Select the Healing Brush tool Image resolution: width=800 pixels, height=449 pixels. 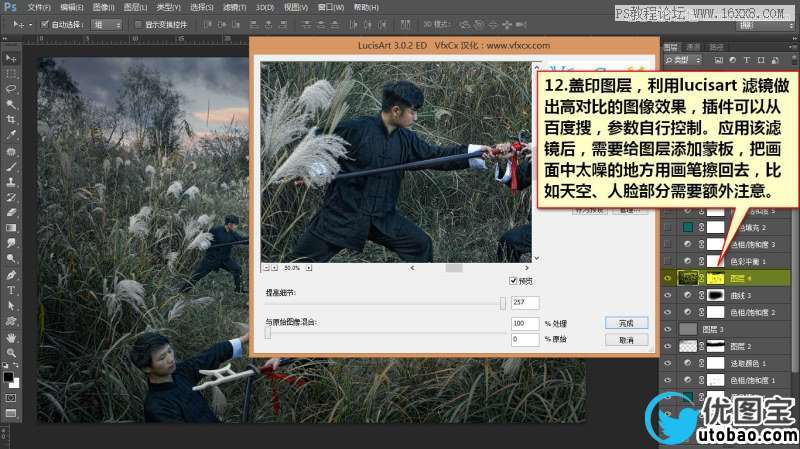pos(11,152)
